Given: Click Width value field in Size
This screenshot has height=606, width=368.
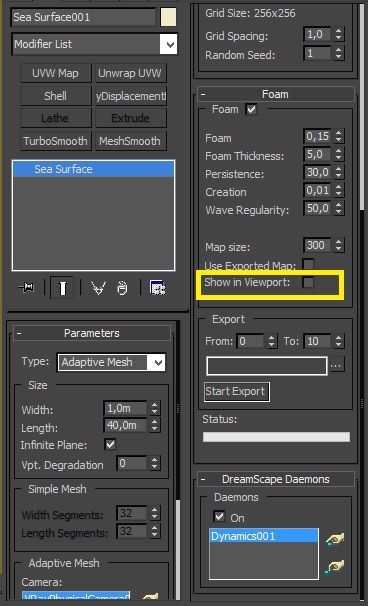Looking at the screenshot, I should (x=125, y=408).
